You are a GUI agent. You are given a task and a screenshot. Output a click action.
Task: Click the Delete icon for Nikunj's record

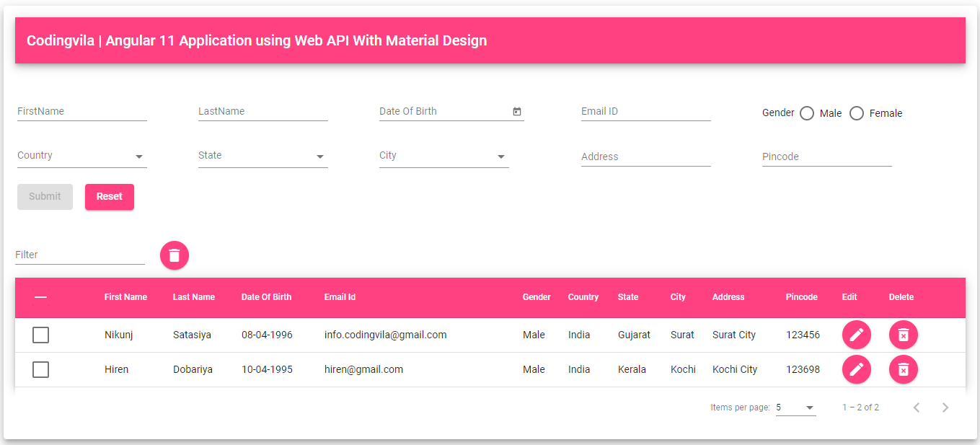coord(903,335)
